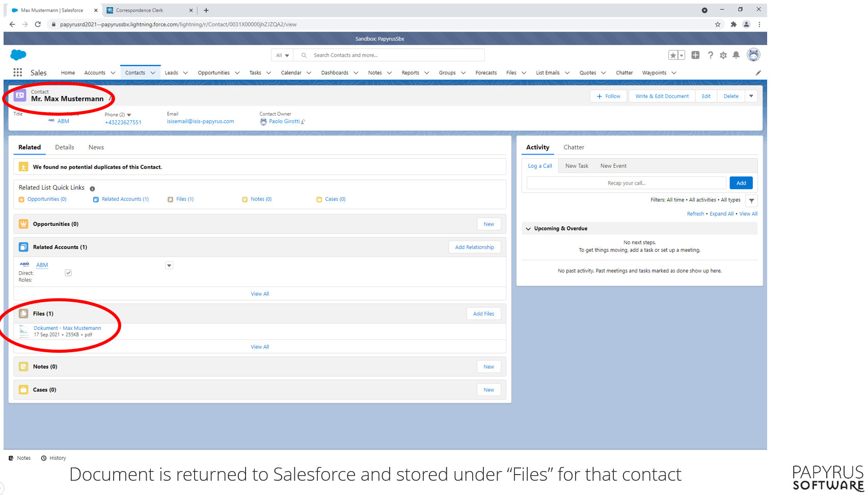Click the Dokument file thumbnail
This screenshot has width=868, height=495.
[x=24, y=331]
